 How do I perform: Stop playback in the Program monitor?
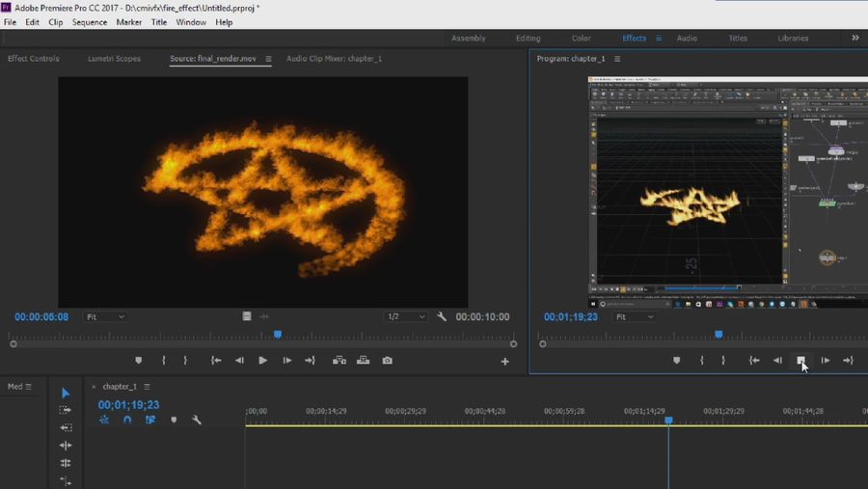tap(801, 361)
